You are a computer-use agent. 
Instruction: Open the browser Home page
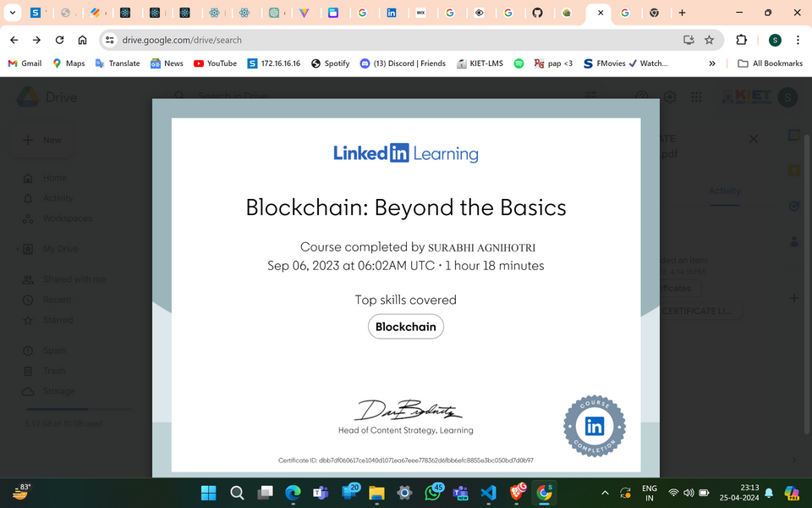(82, 40)
